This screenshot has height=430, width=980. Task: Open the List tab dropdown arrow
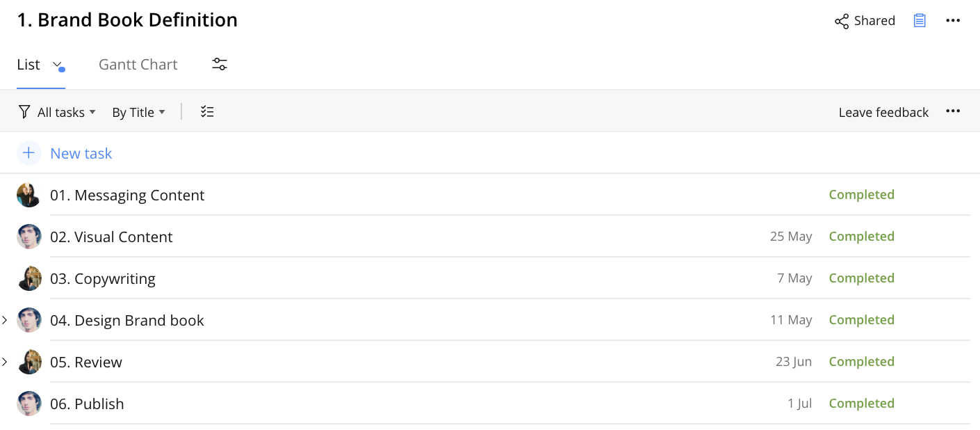pyautogui.click(x=58, y=65)
